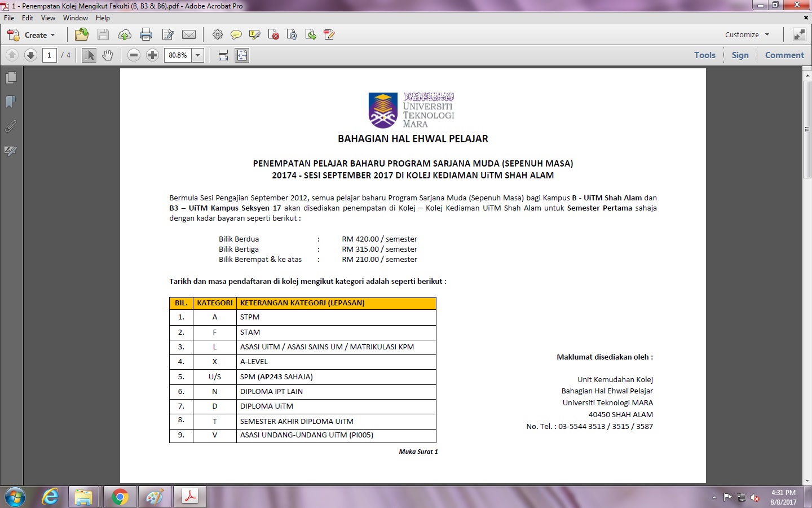The height and width of the screenshot is (508, 812).
Task: Click the edit PDF pencil icon
Action: [329, 34]
